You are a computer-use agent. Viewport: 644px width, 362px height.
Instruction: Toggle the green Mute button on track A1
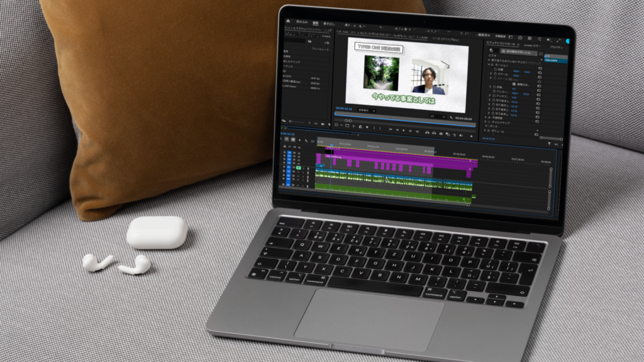tap(299, 168)
